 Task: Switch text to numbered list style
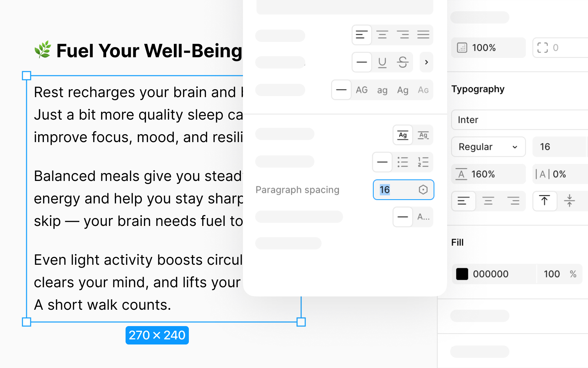pos(423,162)
